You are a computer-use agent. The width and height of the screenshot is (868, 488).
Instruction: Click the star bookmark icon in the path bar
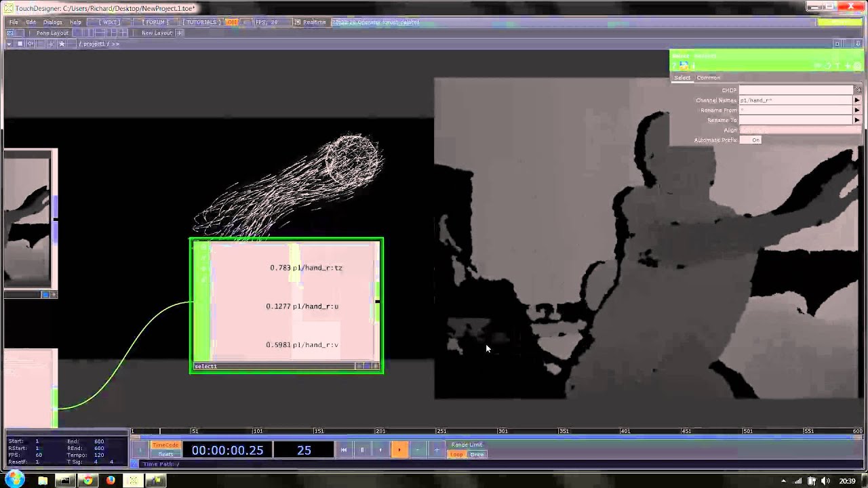(62, 43)
